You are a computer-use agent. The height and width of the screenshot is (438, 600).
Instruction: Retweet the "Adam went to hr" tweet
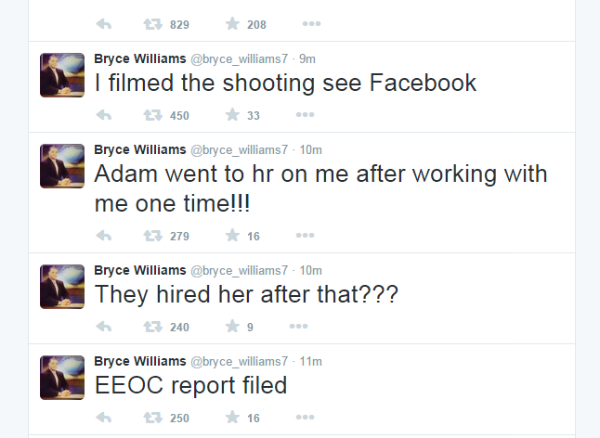(150, 236)
